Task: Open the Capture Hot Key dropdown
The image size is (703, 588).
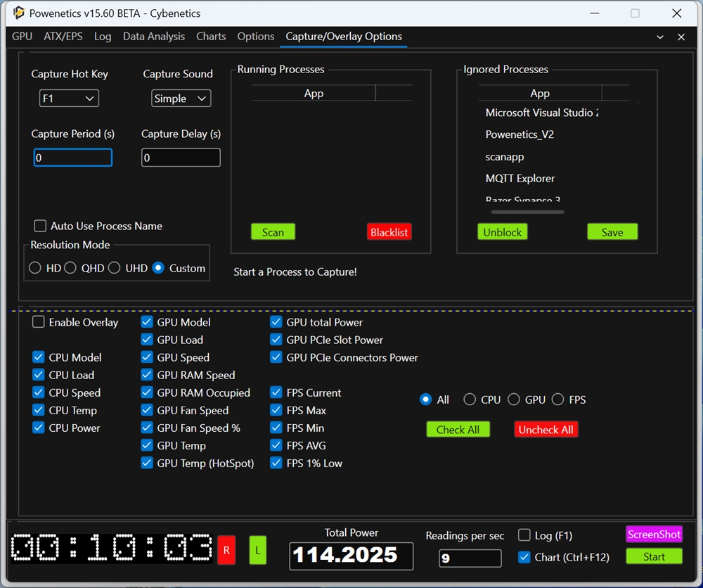Action: pyautogui.click(x=69, y=98)
